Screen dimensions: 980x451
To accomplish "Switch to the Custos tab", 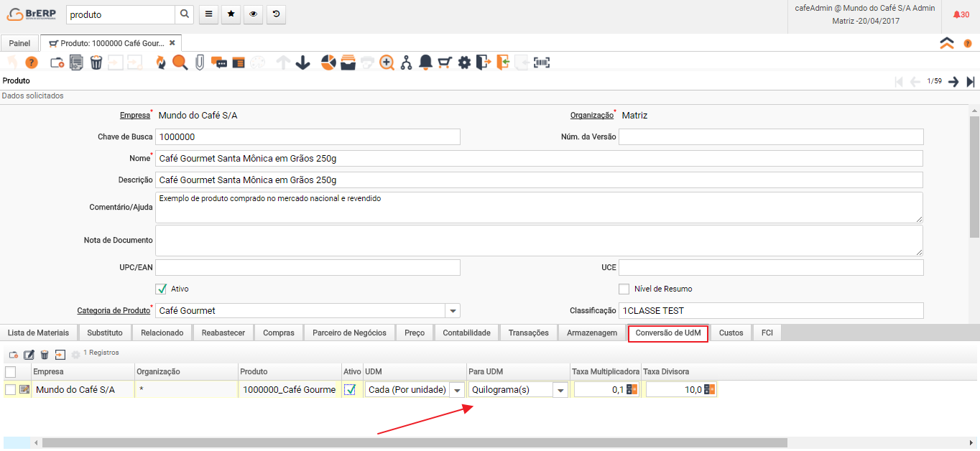I will (x=731, y=333).
